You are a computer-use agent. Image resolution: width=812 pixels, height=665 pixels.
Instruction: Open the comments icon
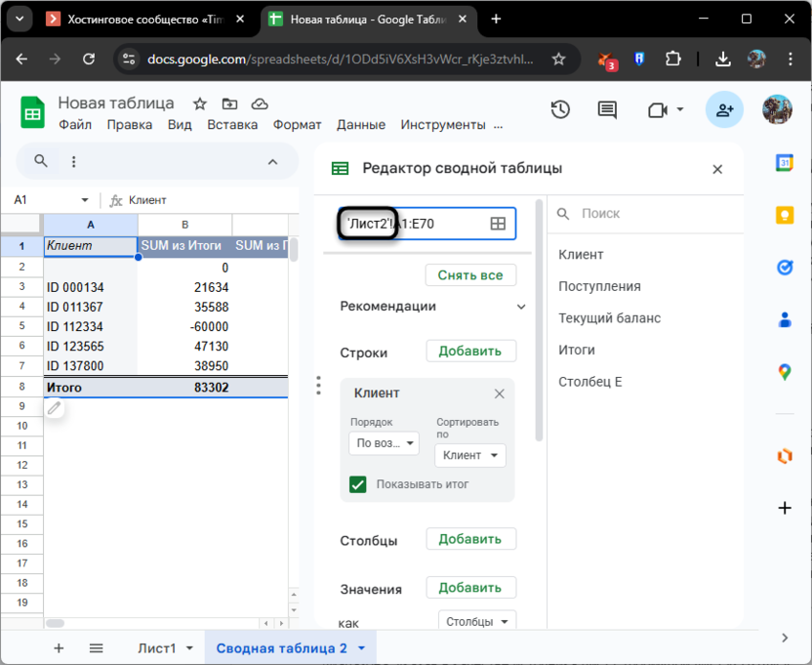(x=607, y=110)
